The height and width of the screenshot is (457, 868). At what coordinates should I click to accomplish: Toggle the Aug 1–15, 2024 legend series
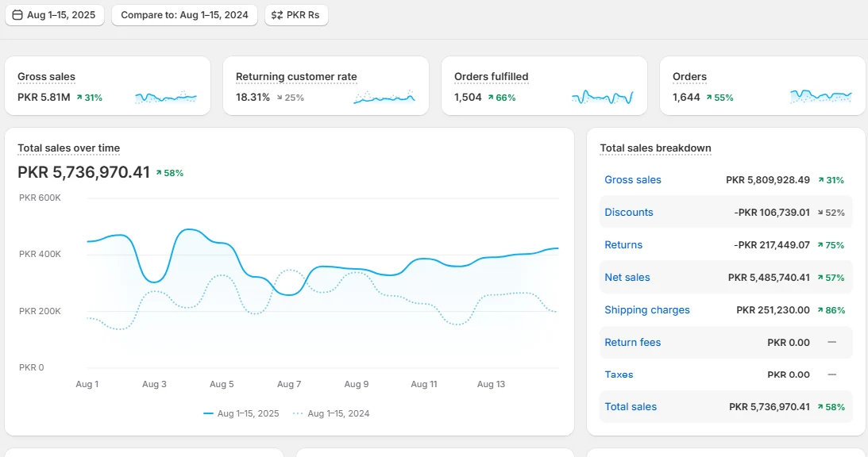(x=331, y=414)
